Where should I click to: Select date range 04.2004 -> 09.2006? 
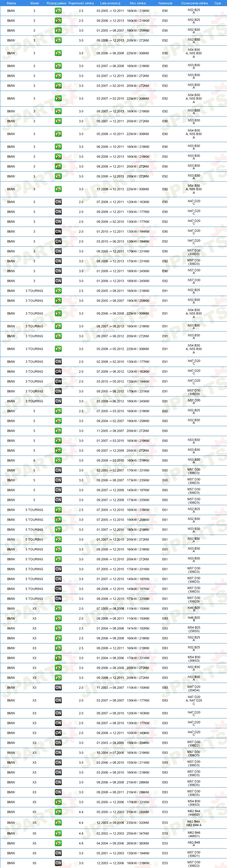tap(110, 843)
